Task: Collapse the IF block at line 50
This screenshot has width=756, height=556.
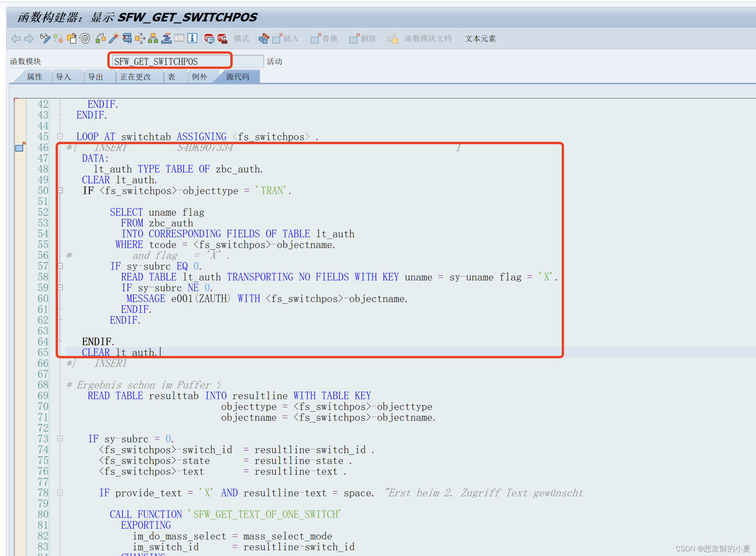Action: click(60, 190)
